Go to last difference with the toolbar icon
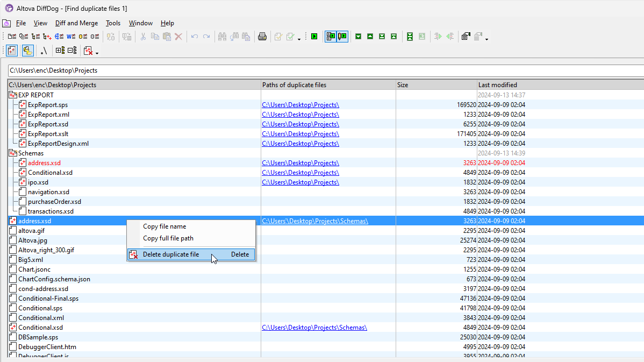Viewport: 644px width, 362px height. [382, 36]
